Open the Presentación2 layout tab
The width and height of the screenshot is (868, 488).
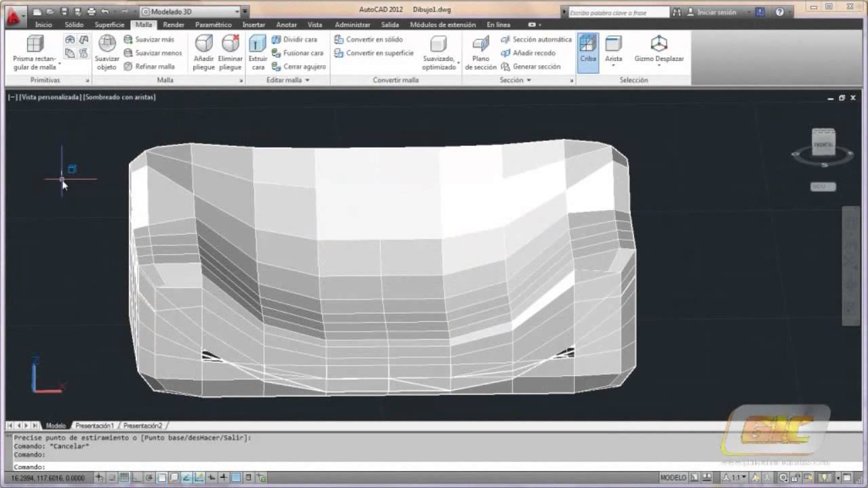pos(143,426)
